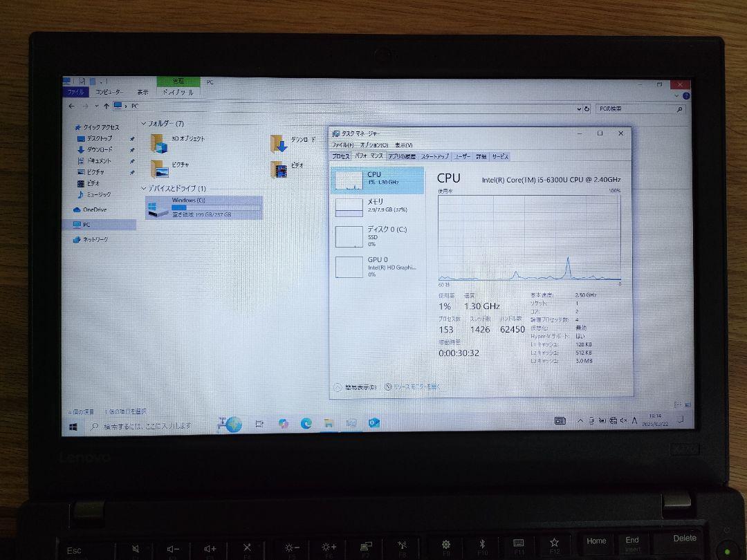The image size is (747, 560).
Task: Refresh the Explorer address bar location
Action: coord(587,109)
